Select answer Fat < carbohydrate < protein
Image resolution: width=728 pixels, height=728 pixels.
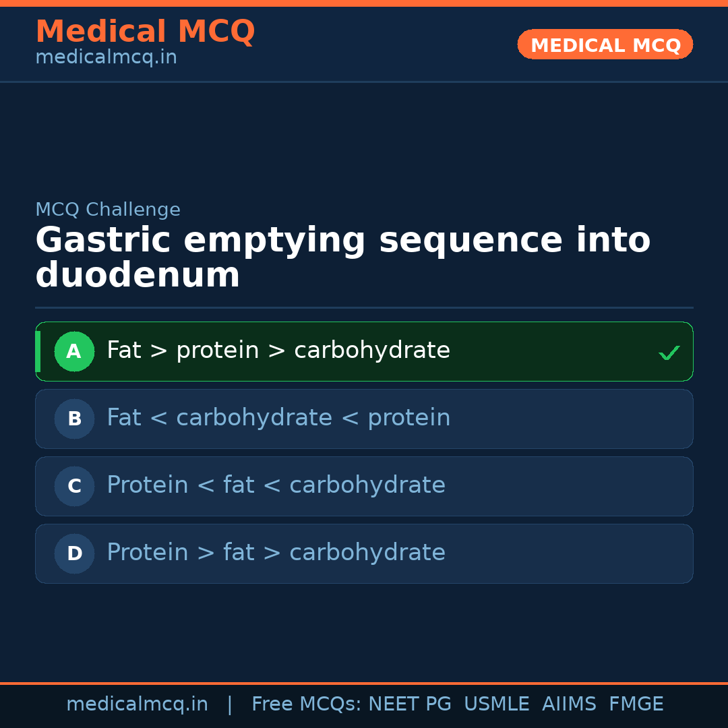pos(278,418)
